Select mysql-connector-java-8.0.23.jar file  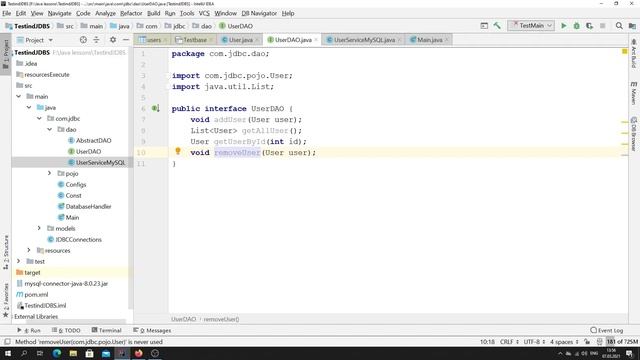tap(66, 283)
